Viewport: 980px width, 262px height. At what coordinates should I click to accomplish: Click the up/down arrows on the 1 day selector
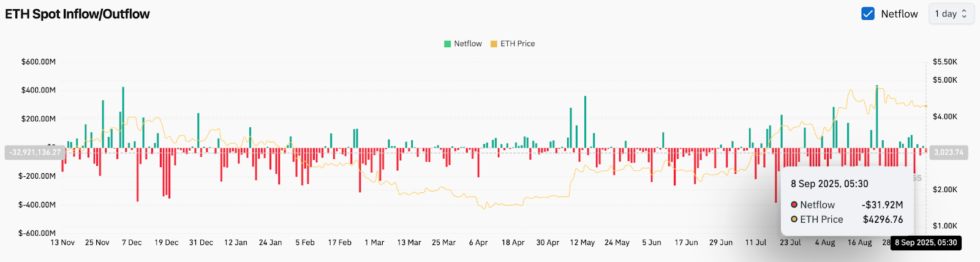click(964, 13)
